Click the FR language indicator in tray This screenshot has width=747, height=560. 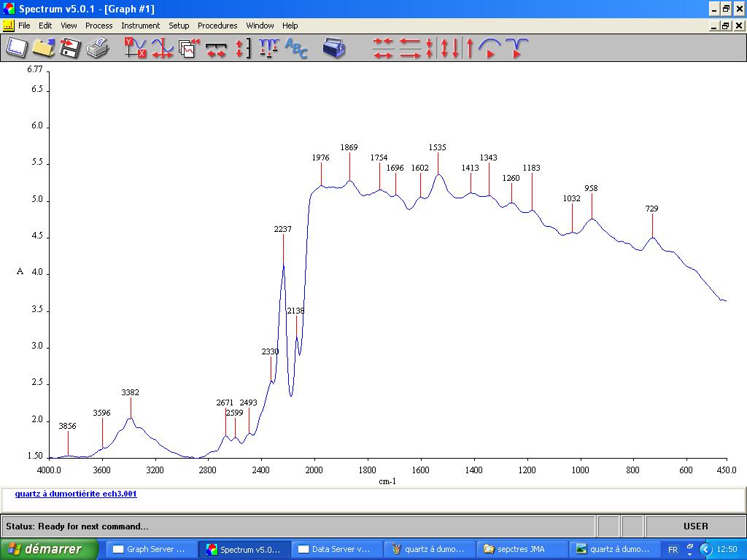(x=673, y=549)
